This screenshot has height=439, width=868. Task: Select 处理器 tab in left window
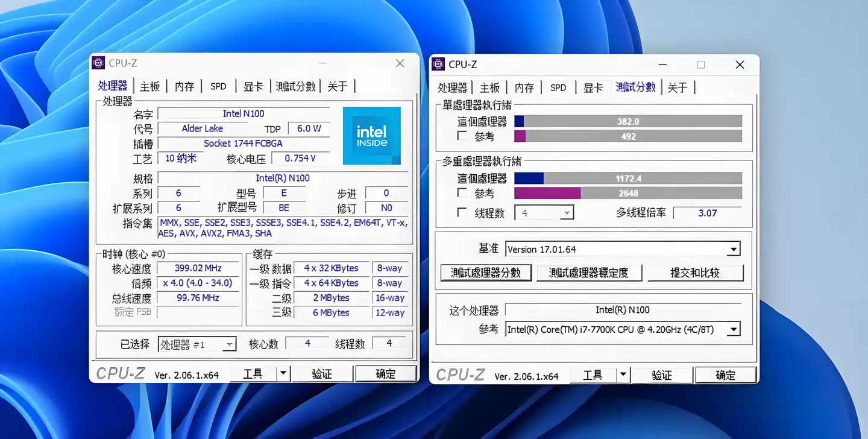tap(113, 86)
